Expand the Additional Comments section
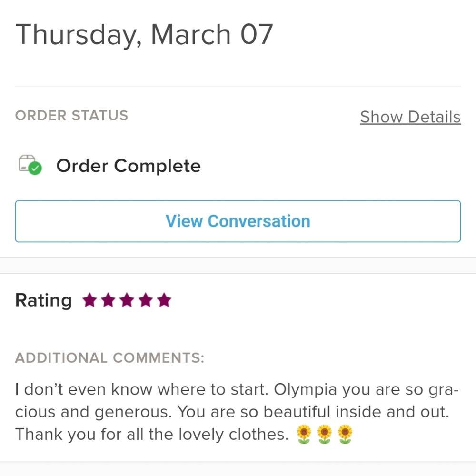 [x=109, y=358]
